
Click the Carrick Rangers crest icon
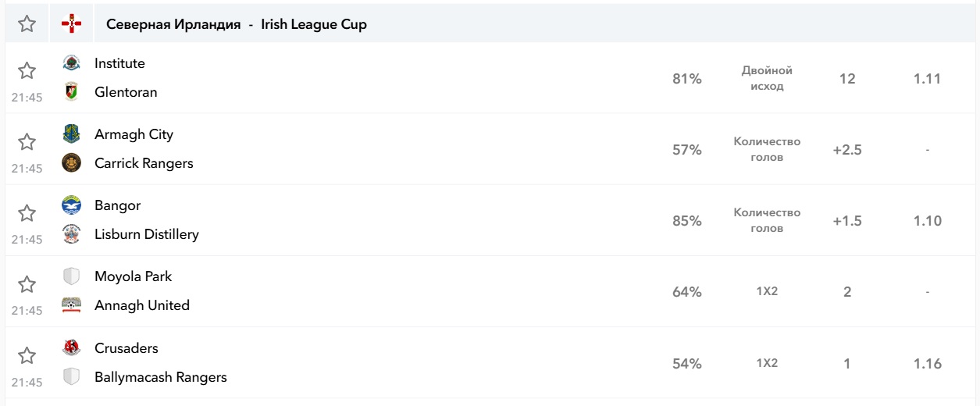coord(71,163)
